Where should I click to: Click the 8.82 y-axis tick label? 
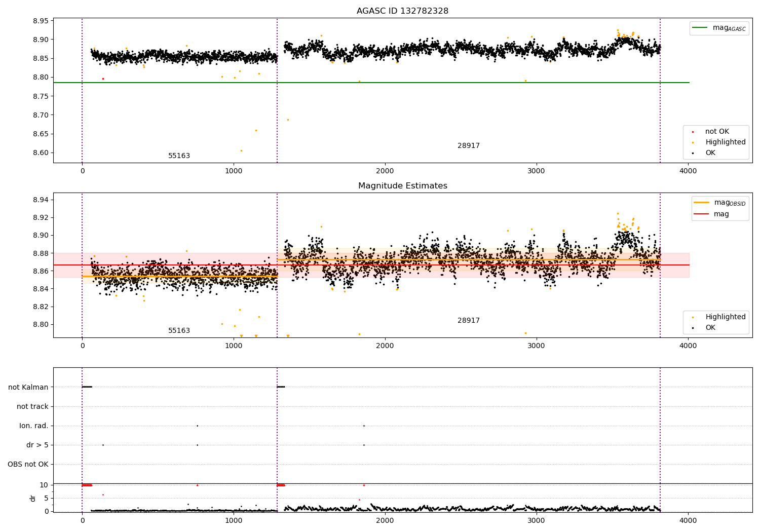(x=41, y=307)
